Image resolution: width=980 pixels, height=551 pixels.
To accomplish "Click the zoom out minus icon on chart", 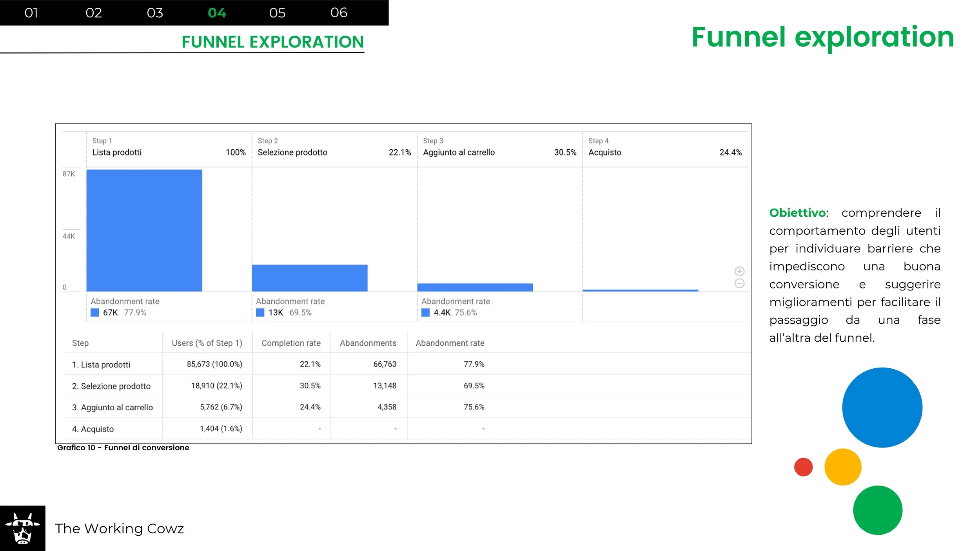I will pyautogui.click(x=739, y=283).
